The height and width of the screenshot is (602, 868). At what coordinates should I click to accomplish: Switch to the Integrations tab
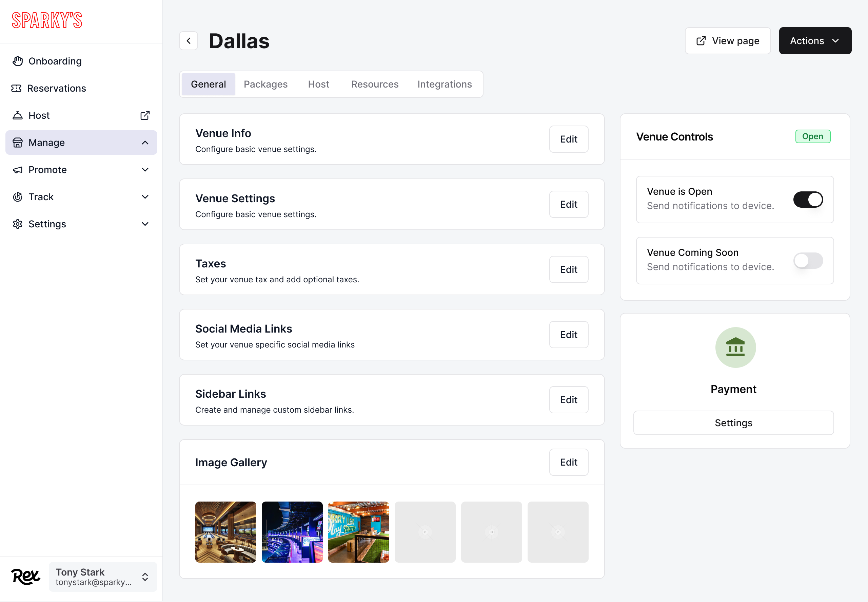[x=445, y=84]
